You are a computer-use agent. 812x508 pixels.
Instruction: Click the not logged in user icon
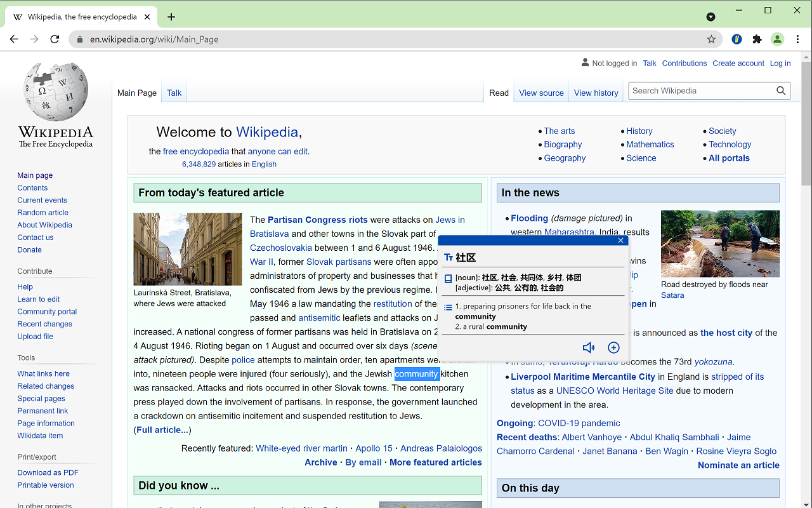(585, 62)
